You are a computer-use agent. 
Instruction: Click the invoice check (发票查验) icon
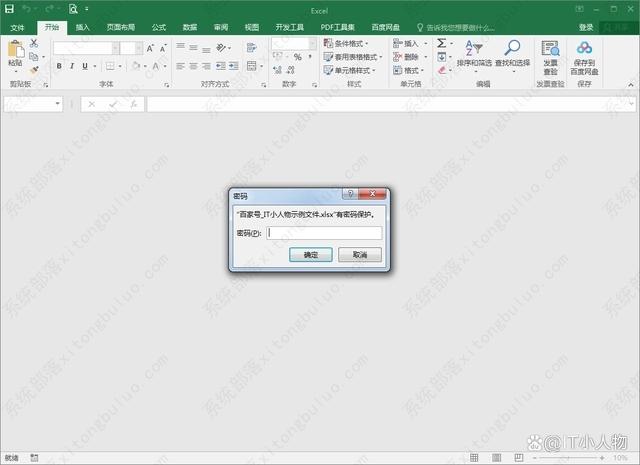click(550, 50)
